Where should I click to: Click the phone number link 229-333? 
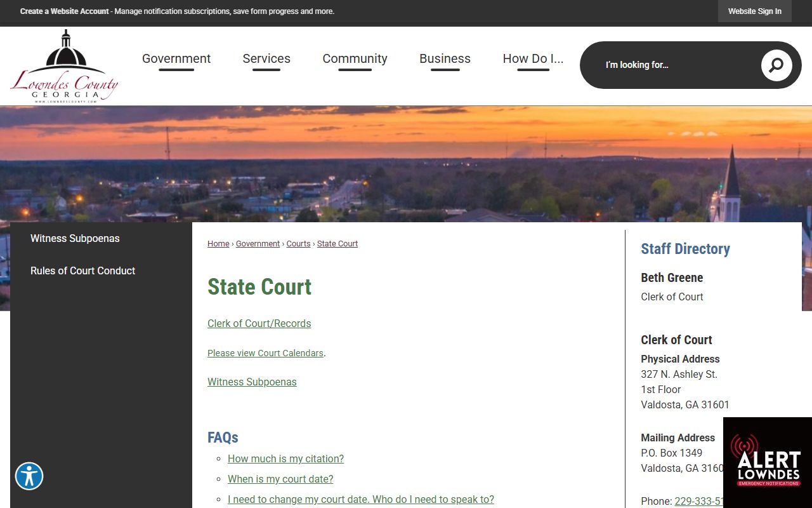698,501
